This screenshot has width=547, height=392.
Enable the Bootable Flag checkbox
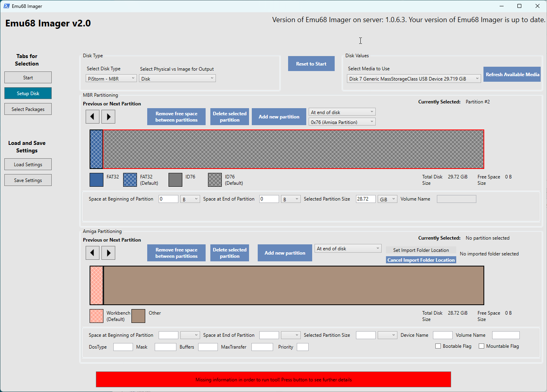(438, 346)
